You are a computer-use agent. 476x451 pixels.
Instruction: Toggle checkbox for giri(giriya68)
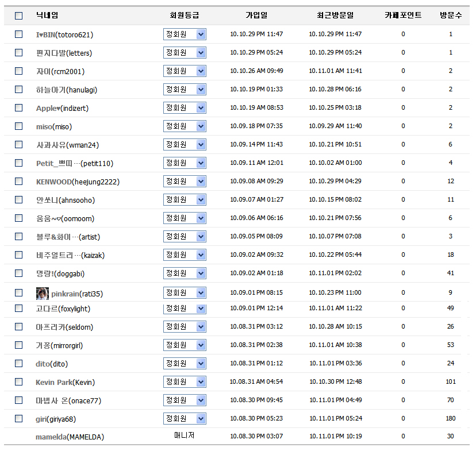click(19, 419)
